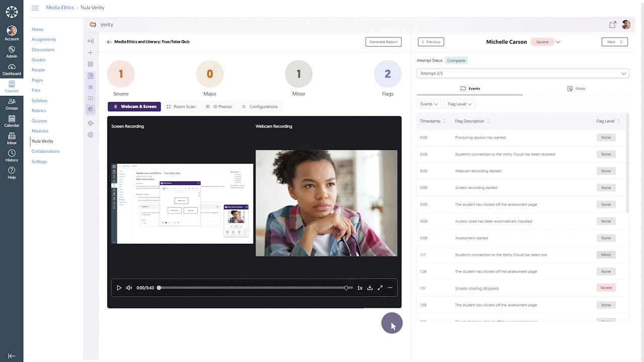The height and width of the screenshot is (362, 644).
Task: Switch to the Notes tab
Action: coord(576,88)
